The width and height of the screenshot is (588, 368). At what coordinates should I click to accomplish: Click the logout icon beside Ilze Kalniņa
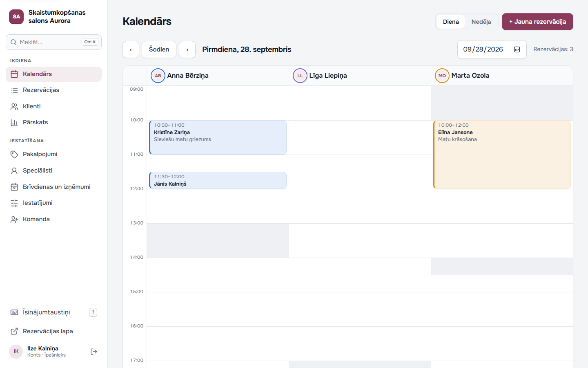click(x=94, y=352)
